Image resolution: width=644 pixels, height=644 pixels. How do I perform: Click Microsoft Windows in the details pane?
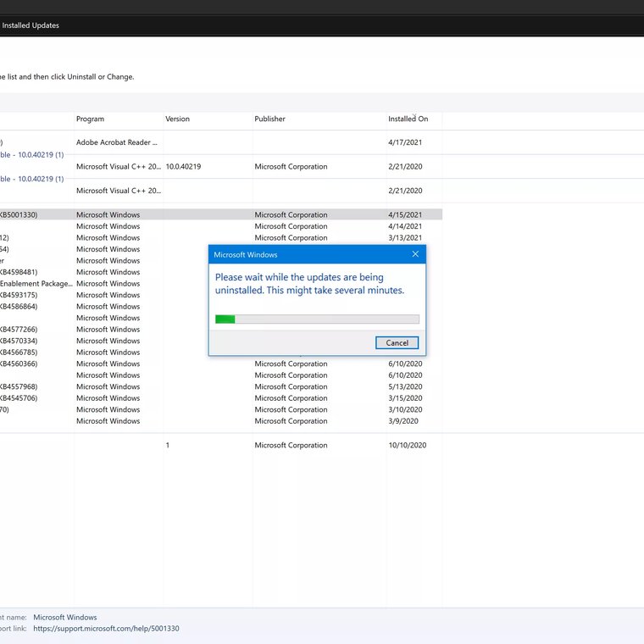(65, 617)
